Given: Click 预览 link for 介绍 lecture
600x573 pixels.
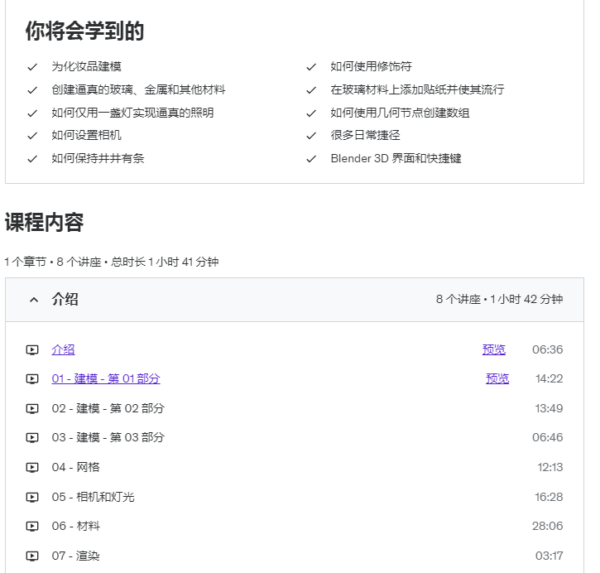Looking at the screenshot, I should pyautogui.click(x=494, y=349).
